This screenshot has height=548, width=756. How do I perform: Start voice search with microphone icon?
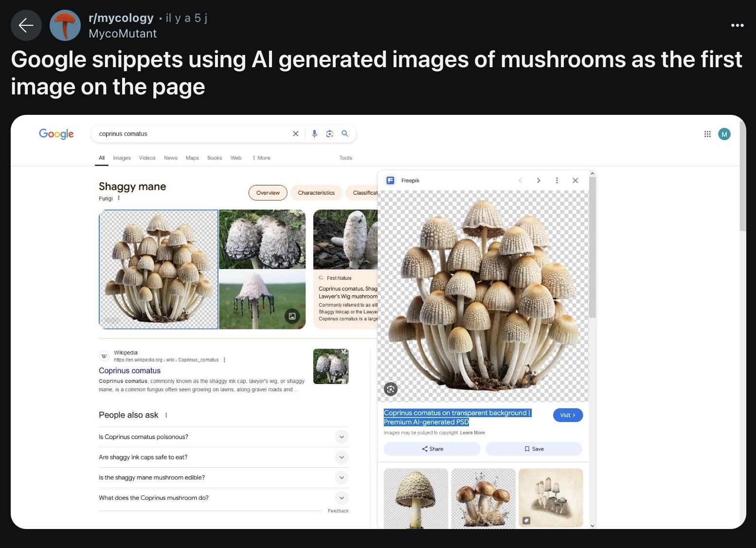tap(314, 134)
